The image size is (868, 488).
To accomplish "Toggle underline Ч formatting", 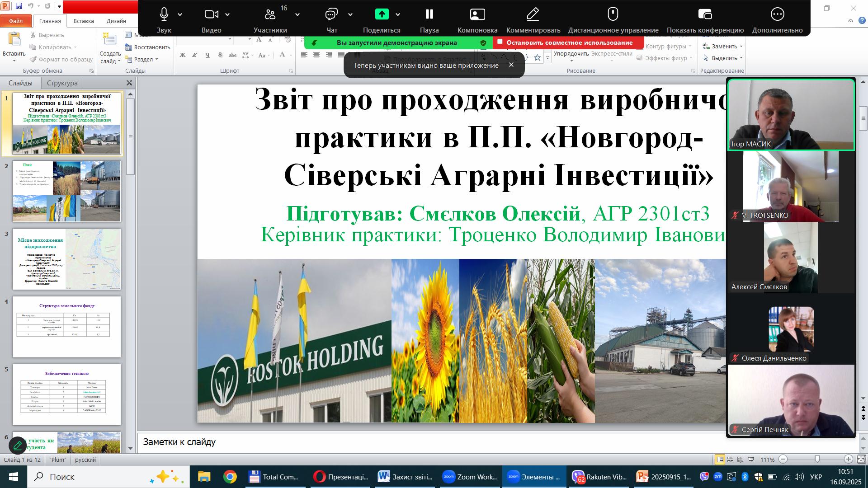I will 208,55.
